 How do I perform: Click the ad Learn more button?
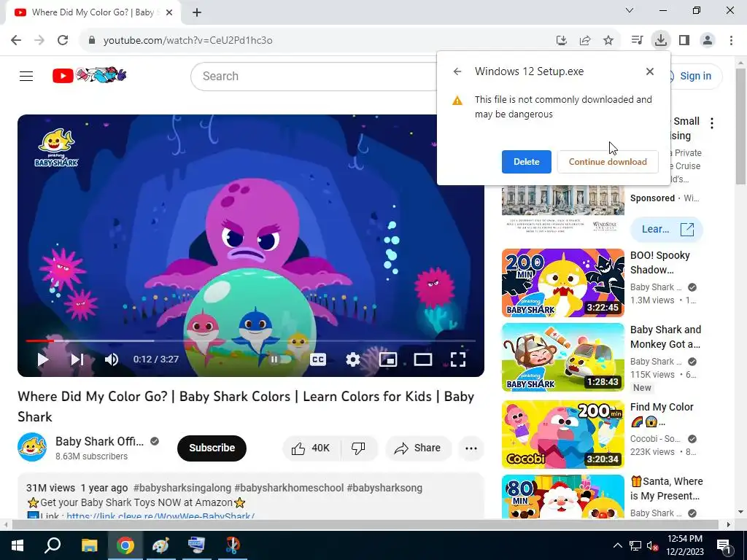(x=667, y=230)
